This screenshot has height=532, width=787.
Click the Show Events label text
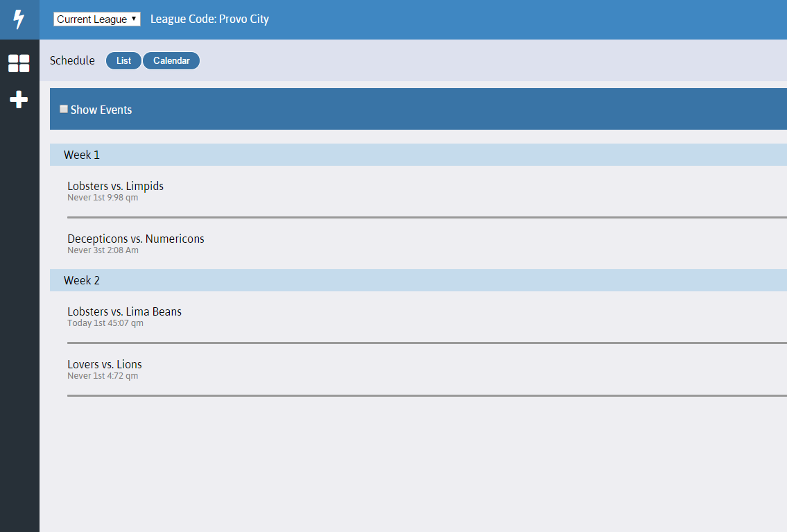coord(101,110)
